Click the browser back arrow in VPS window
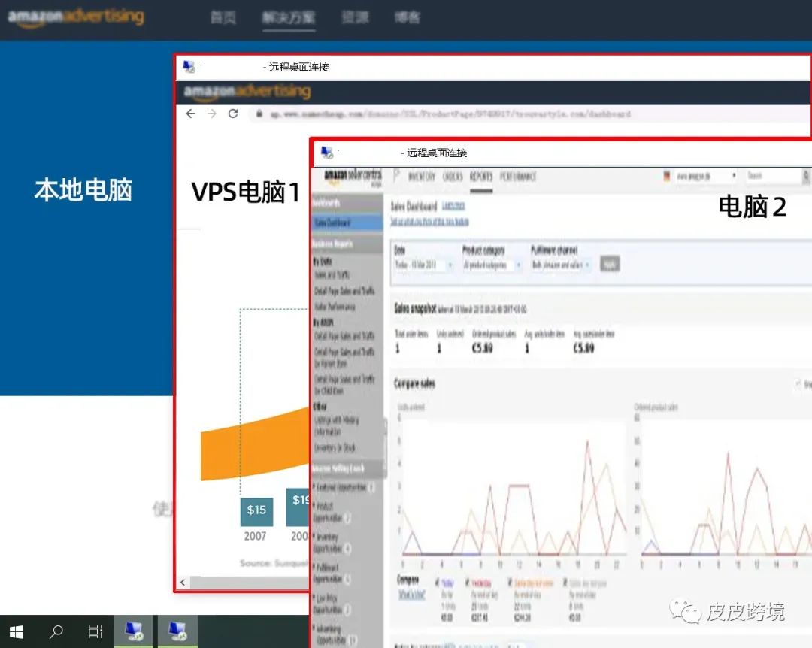This screenshot has width=812, height=648. [x=190, y=114]
